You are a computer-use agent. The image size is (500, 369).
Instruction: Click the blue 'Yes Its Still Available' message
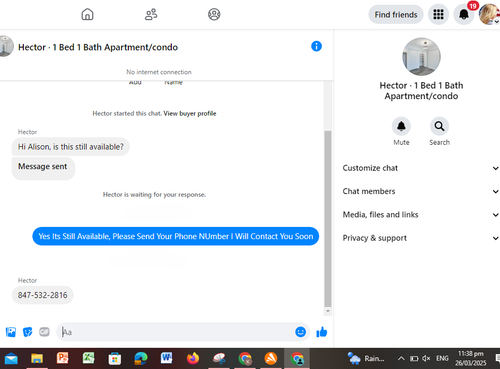click(x=176, y=236)
